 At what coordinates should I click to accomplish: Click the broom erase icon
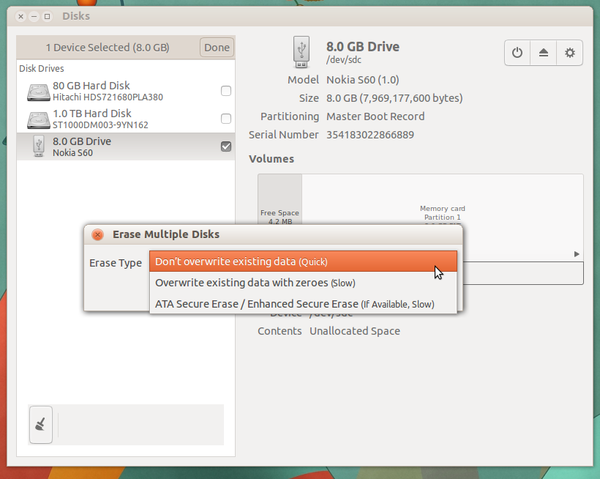point(42,424)
